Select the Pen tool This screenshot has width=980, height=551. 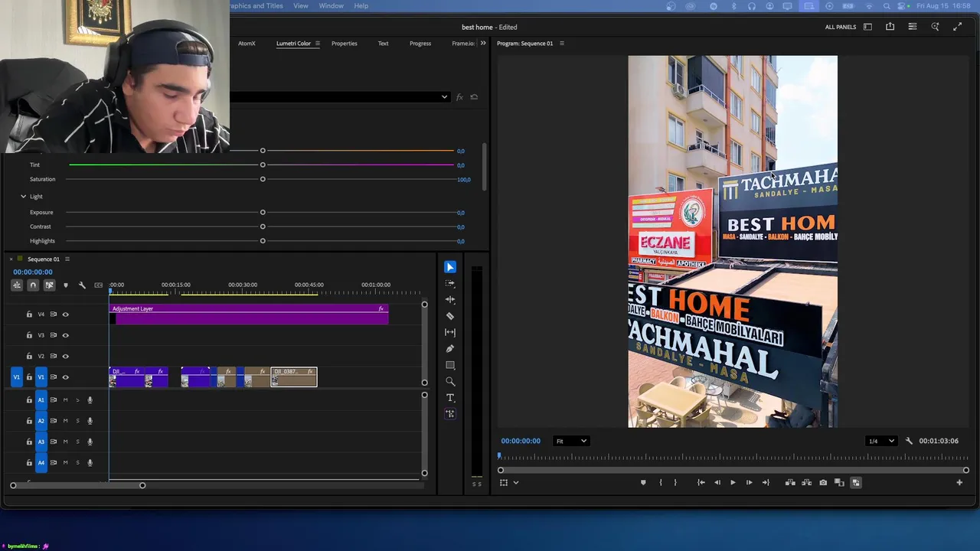point(450,349)
